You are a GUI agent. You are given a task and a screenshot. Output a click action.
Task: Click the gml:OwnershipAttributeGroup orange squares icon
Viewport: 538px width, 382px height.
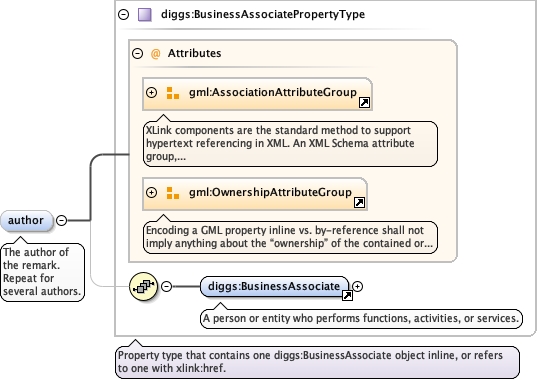tap(173, 193)
